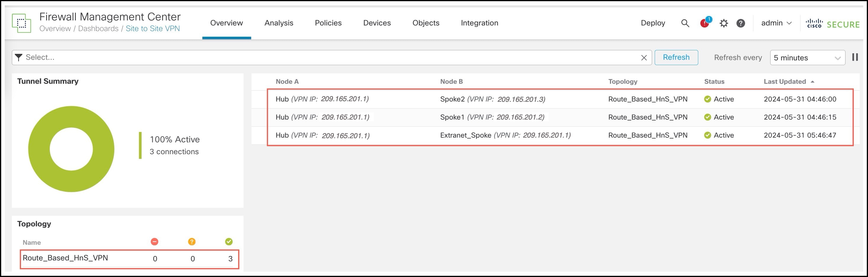The image size is (868, 277).
Task: Open the Devices menu
Action: pyautogui.click(x=377, y=23)
